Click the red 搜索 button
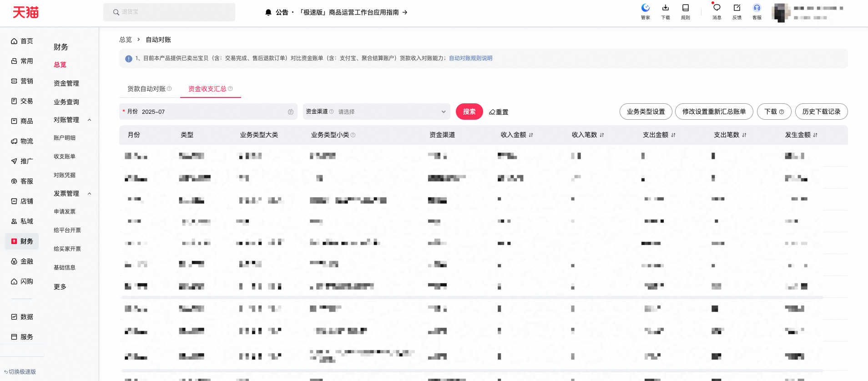The width and height of the screenshot is (868, 381). (469, 112)
